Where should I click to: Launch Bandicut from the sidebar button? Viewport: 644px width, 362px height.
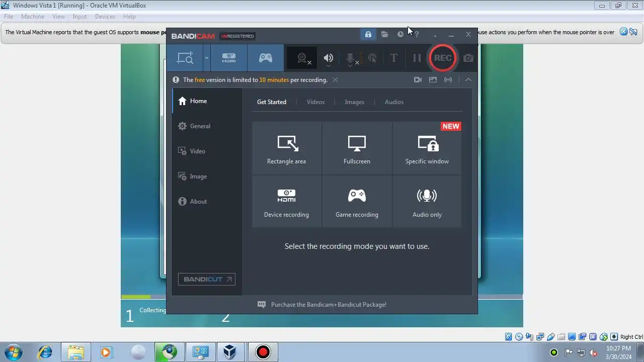point(207,280)
